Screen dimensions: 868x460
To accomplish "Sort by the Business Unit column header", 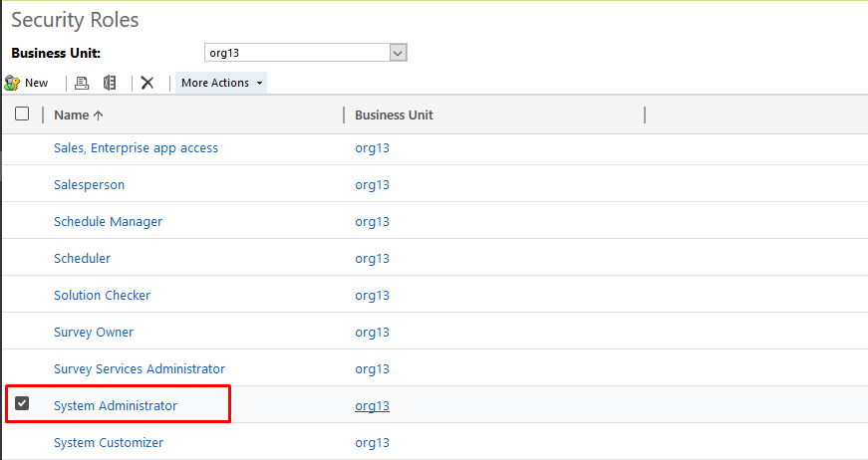I will point(394,115).
